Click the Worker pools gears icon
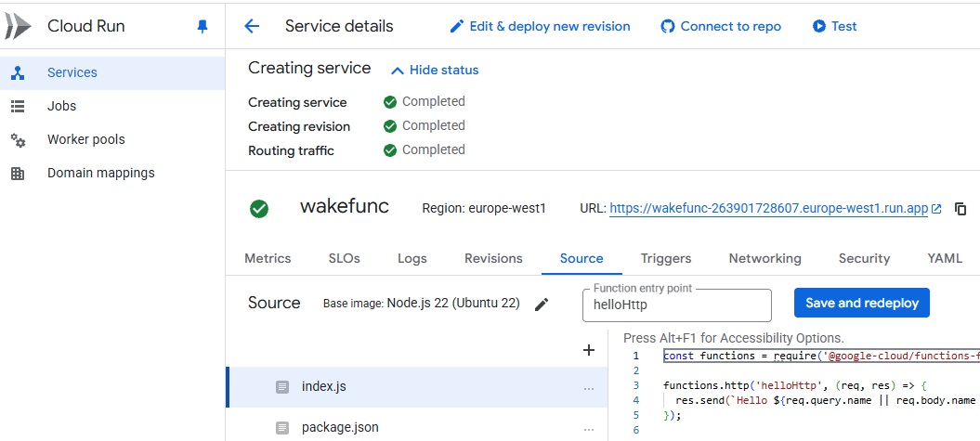980x441 pixels. click(18, 140)
